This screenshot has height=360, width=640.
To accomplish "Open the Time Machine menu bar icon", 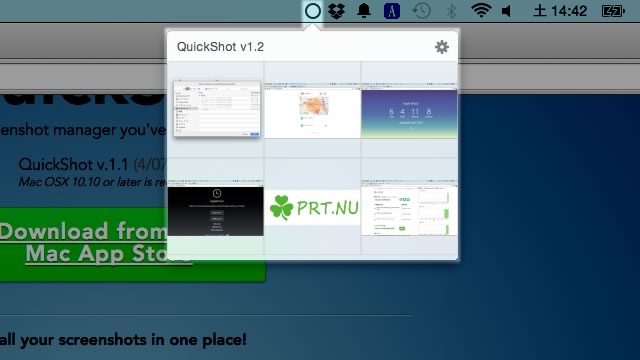I will coord(421,11).
